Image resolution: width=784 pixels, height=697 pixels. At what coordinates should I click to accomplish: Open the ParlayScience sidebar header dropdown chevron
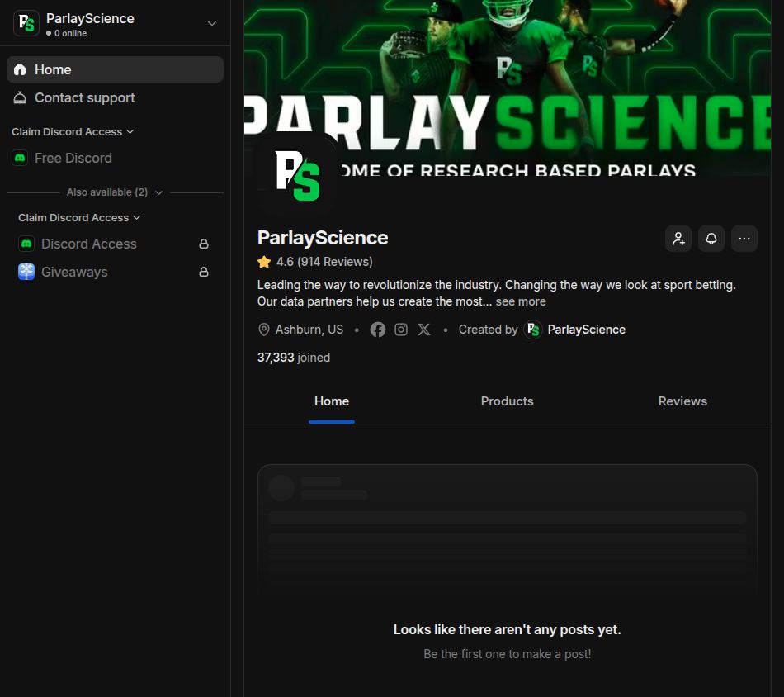[x=212, y=23]
